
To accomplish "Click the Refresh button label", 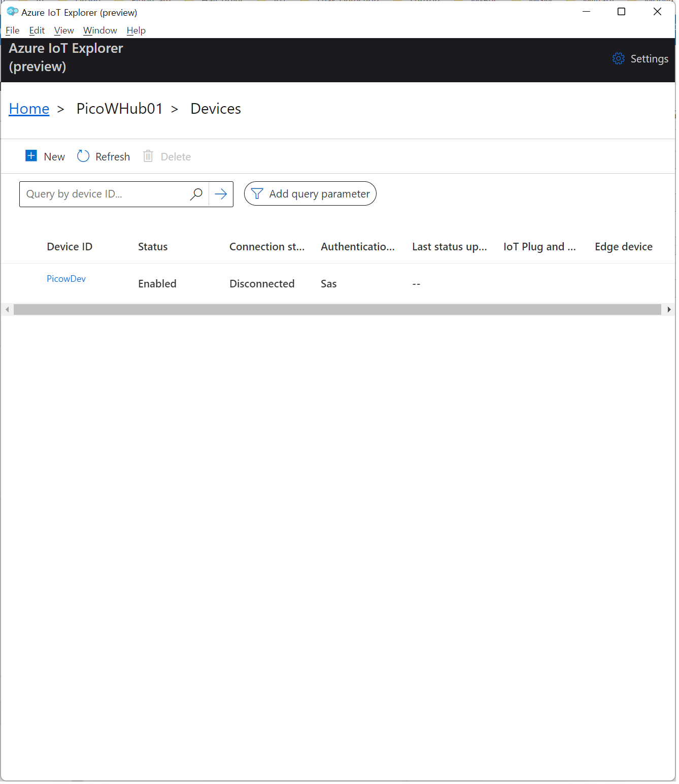I will pos(113,157).
